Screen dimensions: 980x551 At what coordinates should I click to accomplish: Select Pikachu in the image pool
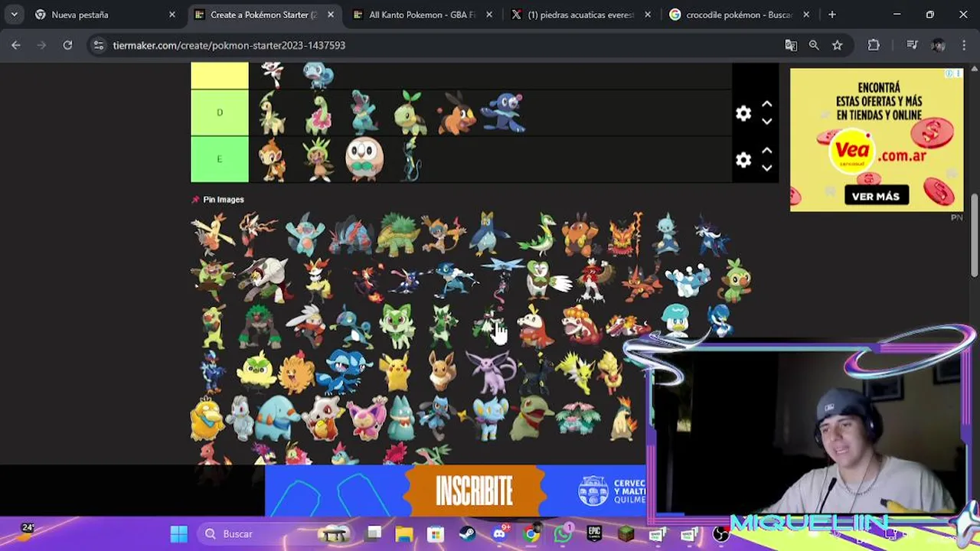pyautogui.click(x=396, y=373)
